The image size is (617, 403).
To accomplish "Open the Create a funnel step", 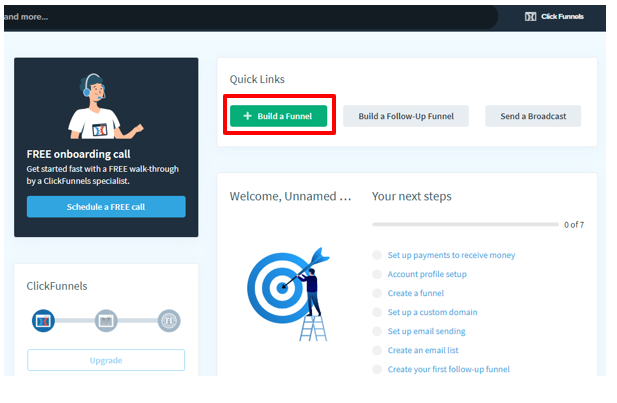I will click(416, 293).
